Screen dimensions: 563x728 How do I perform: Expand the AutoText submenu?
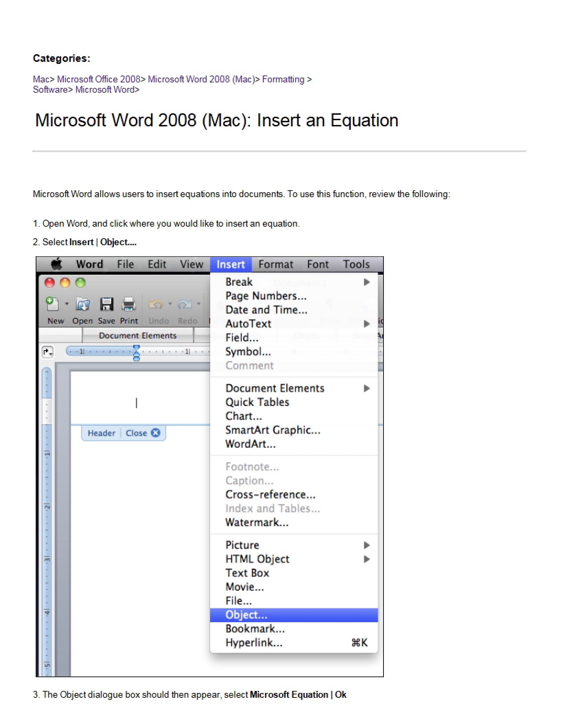pos(367,323)
